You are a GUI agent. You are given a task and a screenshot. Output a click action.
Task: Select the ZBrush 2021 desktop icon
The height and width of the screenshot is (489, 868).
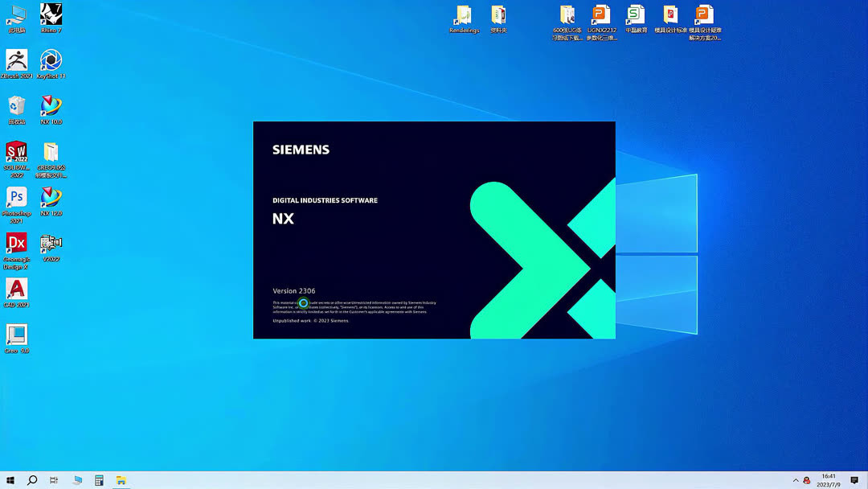pos(16,63)
